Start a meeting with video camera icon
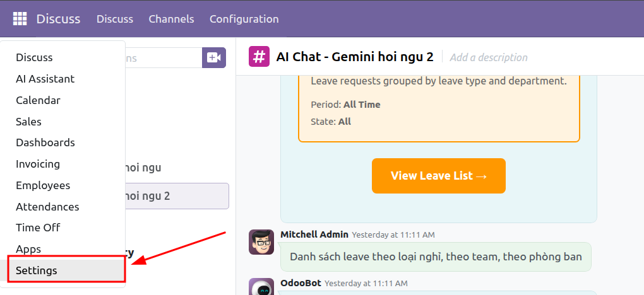Screen dimensions: 644x295 tap(214, 57)
